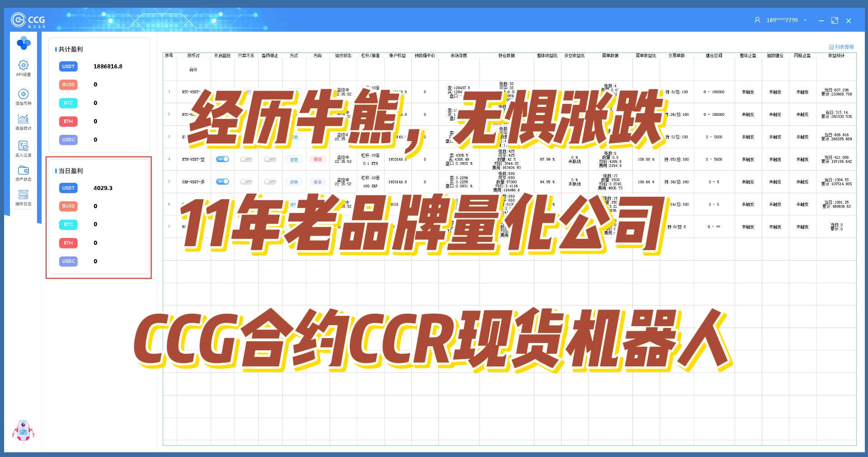
Task: Click the 货币对 column header
Action: click(193, 56)
